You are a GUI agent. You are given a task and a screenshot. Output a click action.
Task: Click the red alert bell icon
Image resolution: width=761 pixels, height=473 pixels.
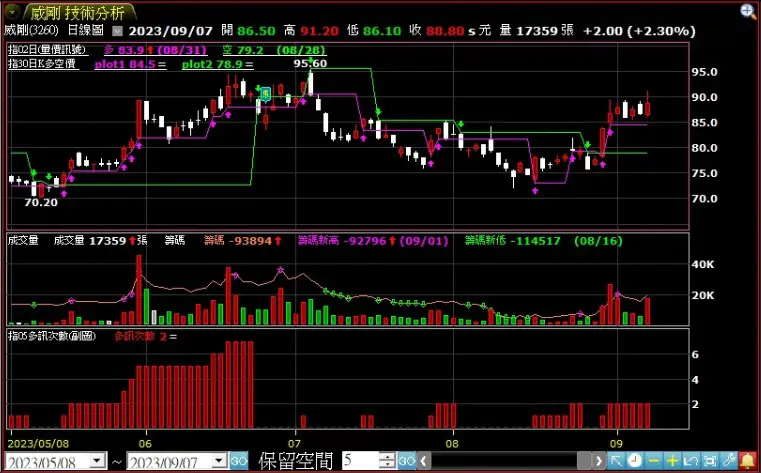tap(748, 460)
